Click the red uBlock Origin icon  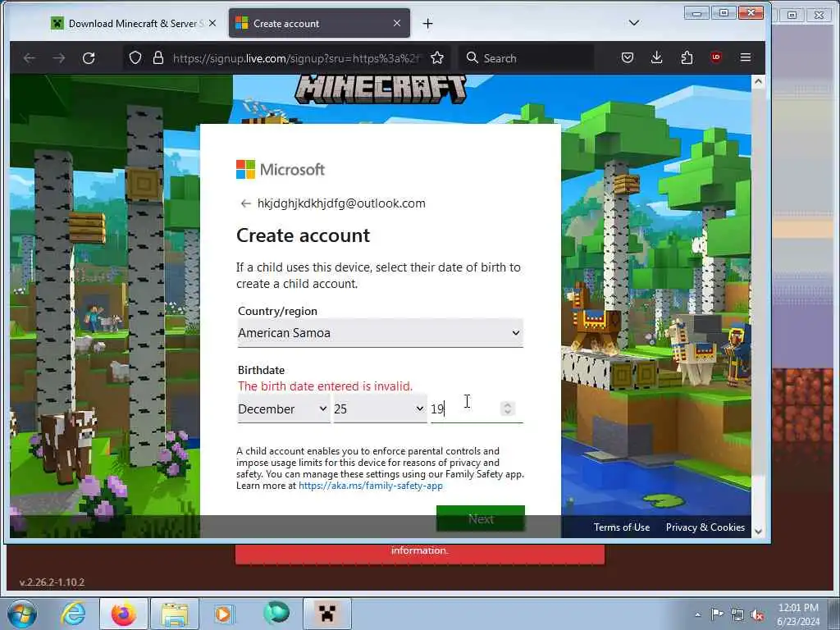(x=716, y=57)
